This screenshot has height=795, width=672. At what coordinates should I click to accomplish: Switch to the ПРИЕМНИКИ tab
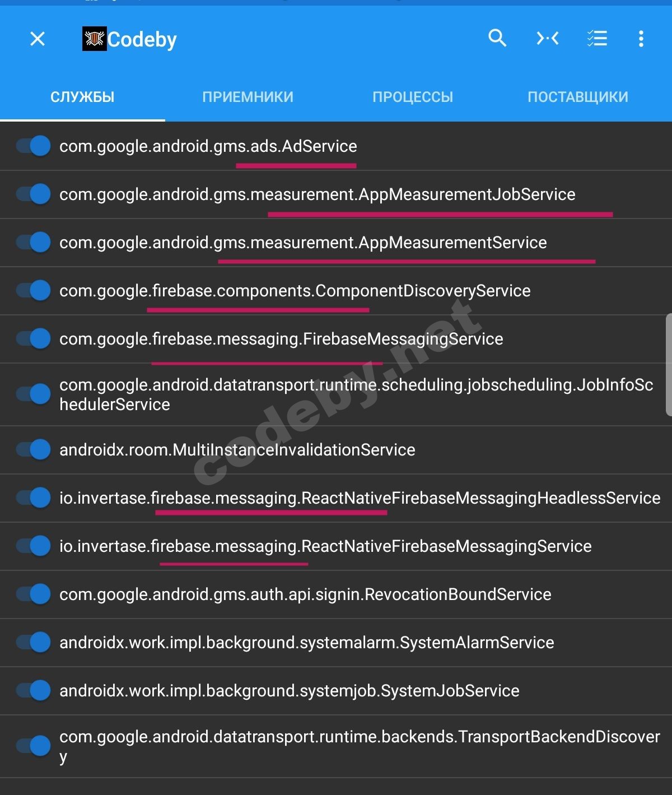[248, 97]
